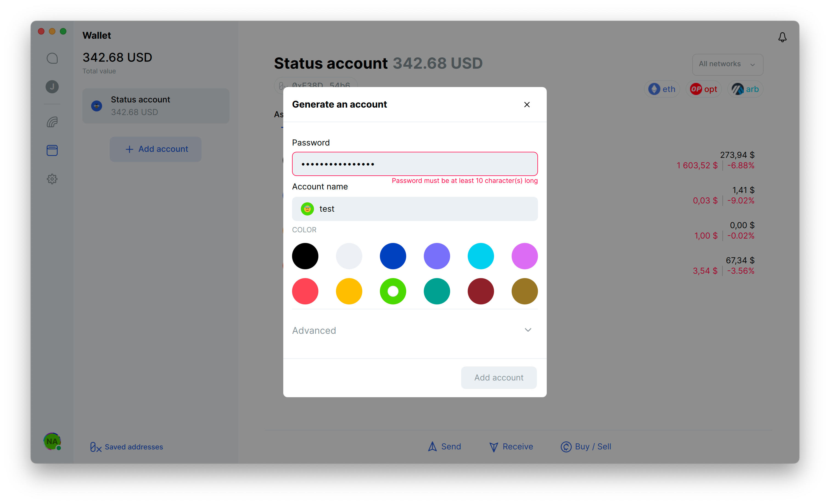
Task: Open the All networks dropdown
Action: click(x=727, y=64)
